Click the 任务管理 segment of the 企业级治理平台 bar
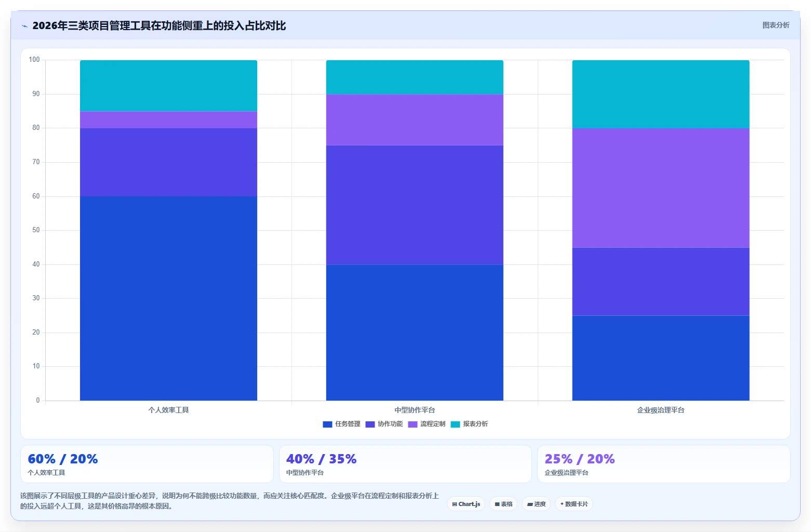 [661, 358]
